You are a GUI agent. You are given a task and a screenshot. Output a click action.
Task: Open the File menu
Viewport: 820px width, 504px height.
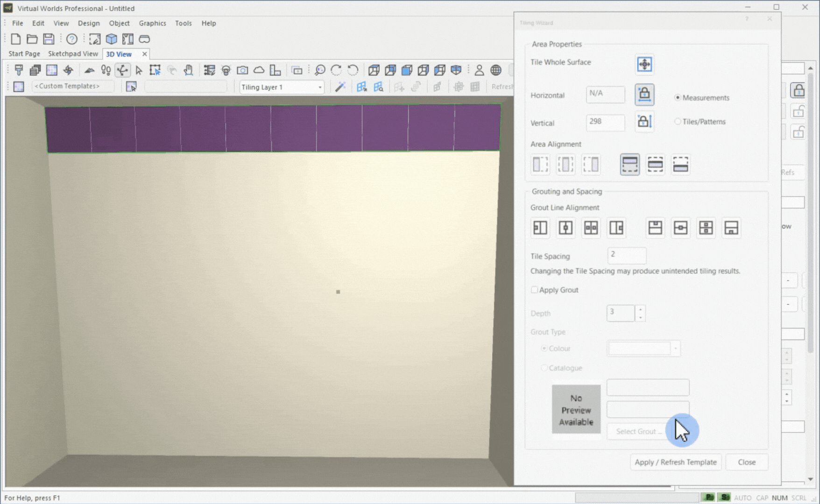coord(18,23)
